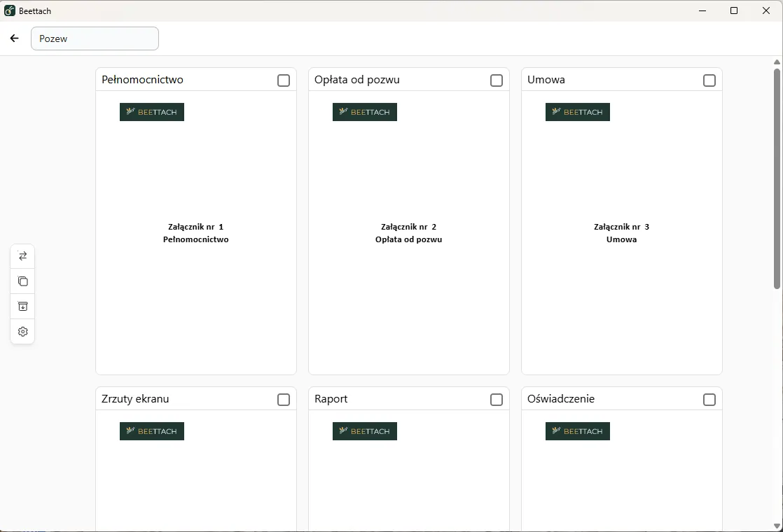Click 'Załącznik nr 1' text on page
The height and width of the screenshot is (532, 783).
pos(196,227)
